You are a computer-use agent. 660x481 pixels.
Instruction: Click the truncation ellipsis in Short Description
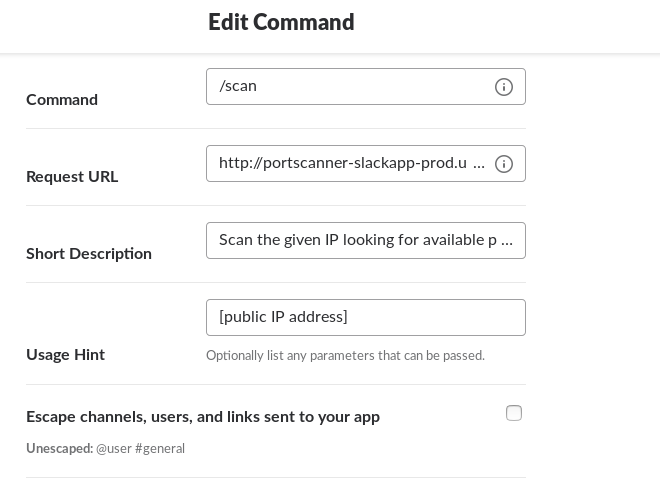[507, 241]
